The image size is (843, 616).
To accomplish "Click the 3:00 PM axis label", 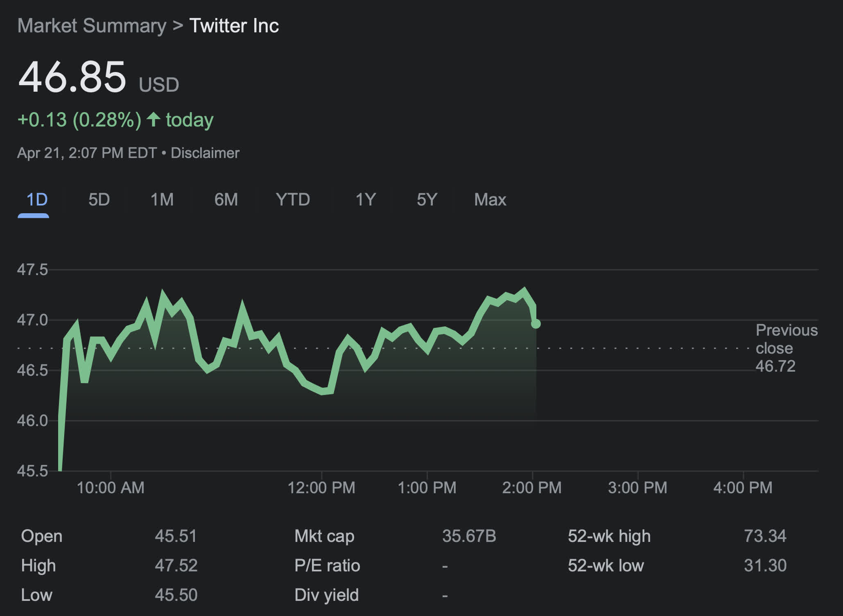I will coord(637,488).
